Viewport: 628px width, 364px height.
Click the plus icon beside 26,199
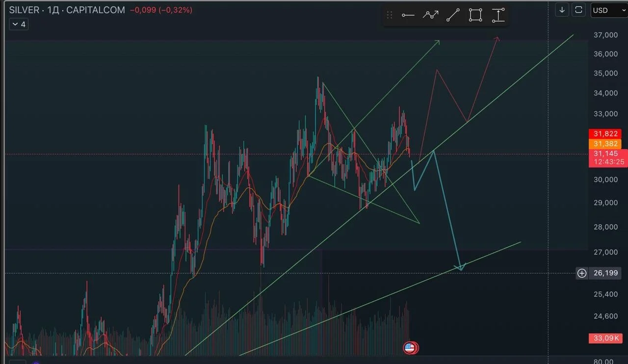582,273
